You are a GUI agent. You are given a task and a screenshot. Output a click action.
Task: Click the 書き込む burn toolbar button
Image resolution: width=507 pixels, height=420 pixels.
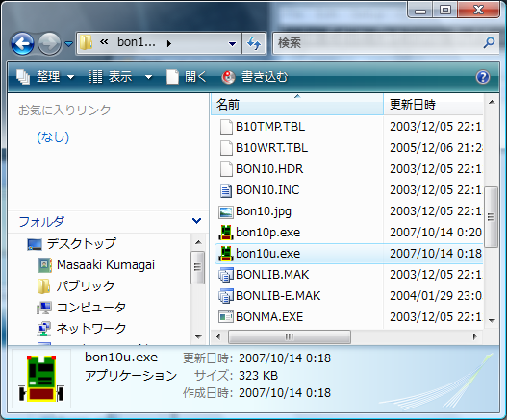coord(255,77)
